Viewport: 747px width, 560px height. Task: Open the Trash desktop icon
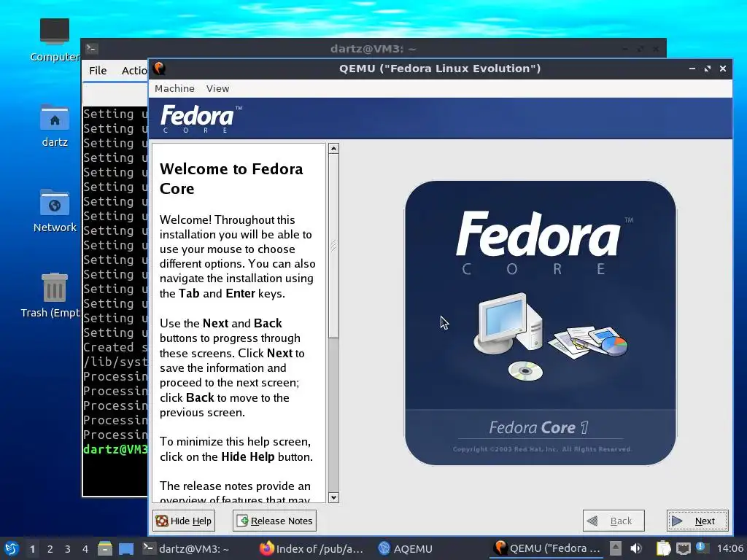[52, 295]
